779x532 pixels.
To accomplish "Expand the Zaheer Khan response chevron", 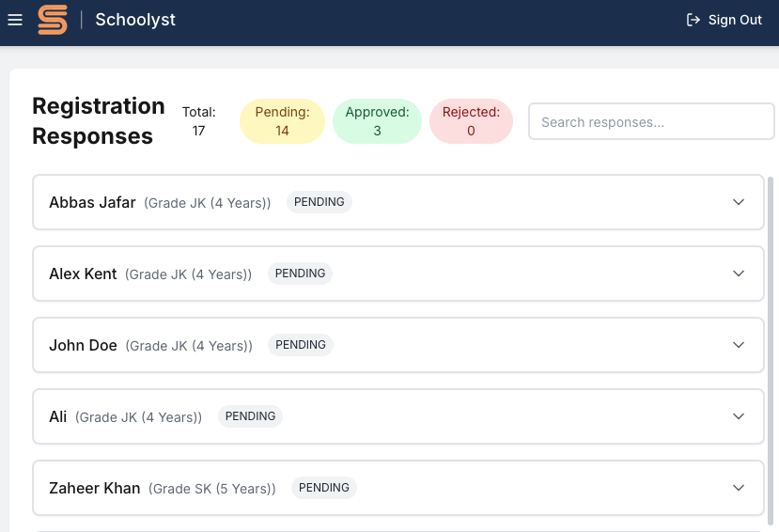I will [739, 488].
